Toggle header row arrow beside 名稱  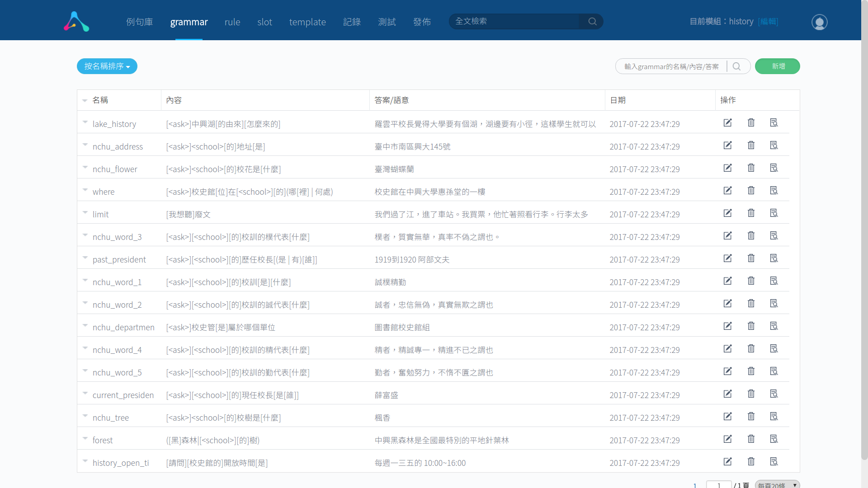[x=85, y=100]
